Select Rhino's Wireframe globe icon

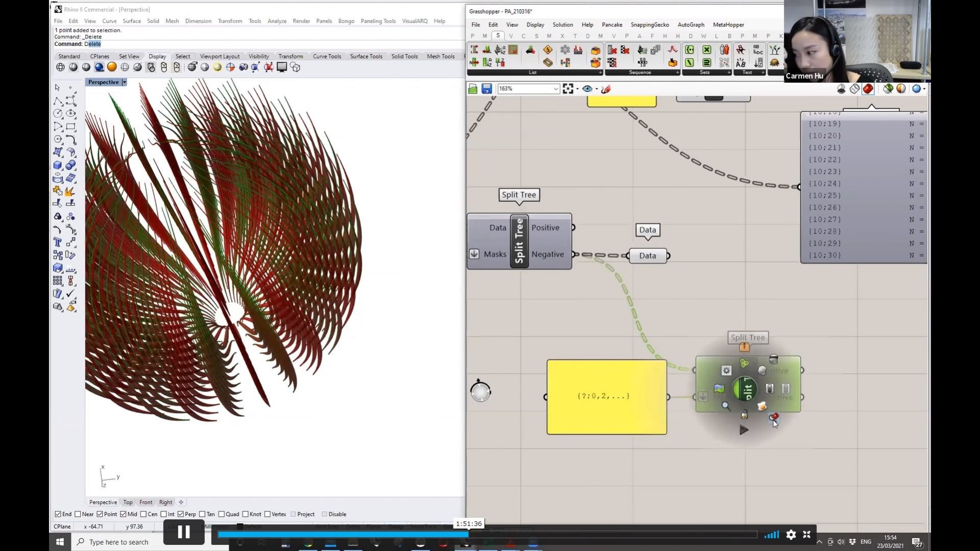(61, 67)
